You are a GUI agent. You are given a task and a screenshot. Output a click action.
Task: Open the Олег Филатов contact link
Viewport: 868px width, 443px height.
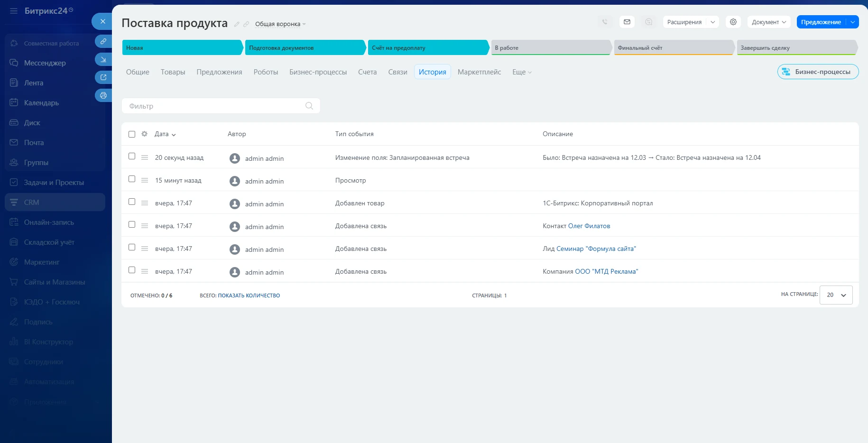(589, 226)
